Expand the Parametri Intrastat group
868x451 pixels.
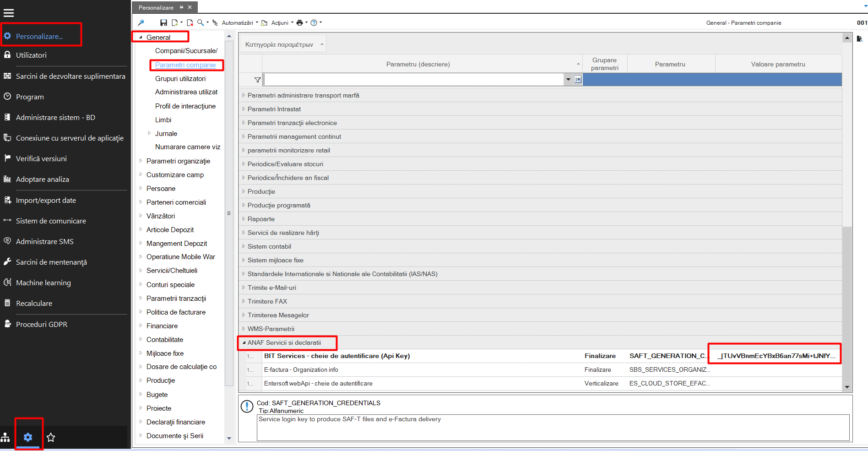click(x=244, y=109)
